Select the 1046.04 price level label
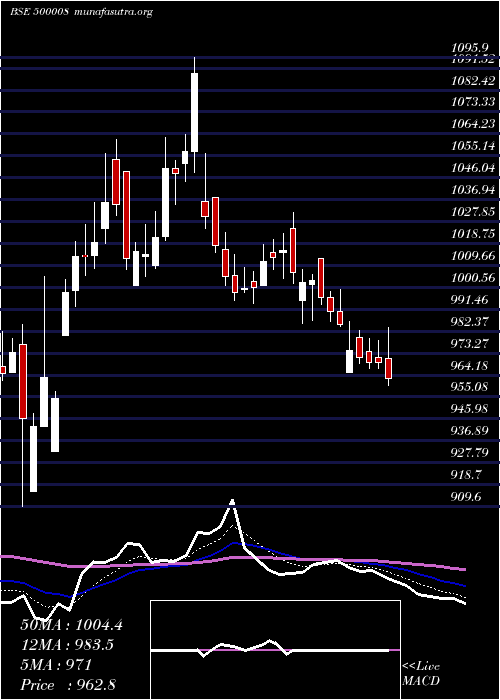 pos(473,168)
